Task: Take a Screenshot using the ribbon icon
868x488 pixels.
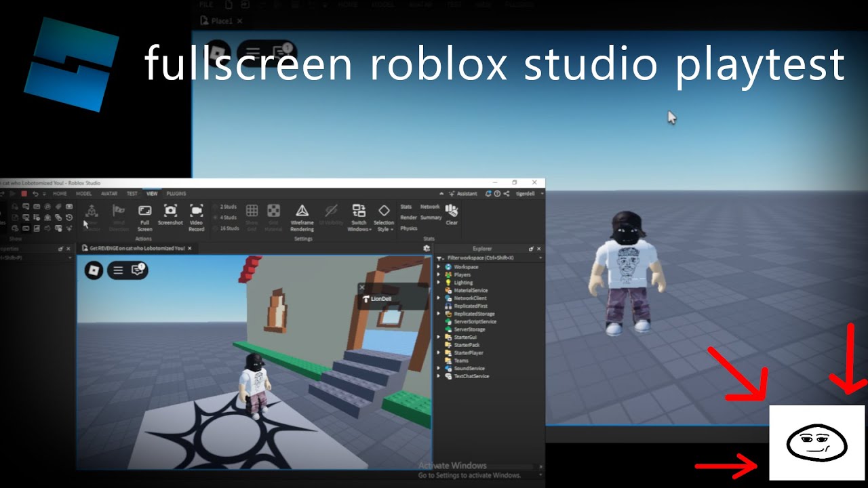Action: coord(170,215)
